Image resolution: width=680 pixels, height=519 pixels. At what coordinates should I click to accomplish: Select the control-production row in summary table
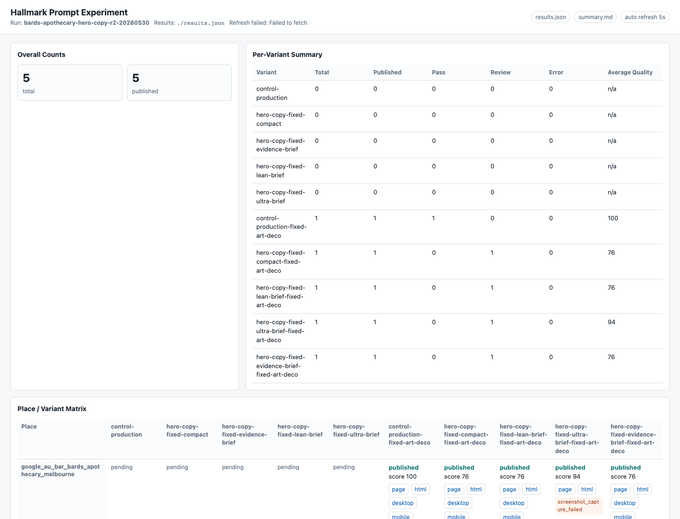click(458, 93)
